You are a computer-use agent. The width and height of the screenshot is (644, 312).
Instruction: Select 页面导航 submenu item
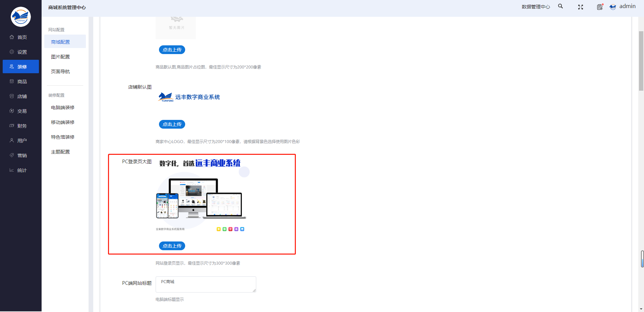coord(65,72)
